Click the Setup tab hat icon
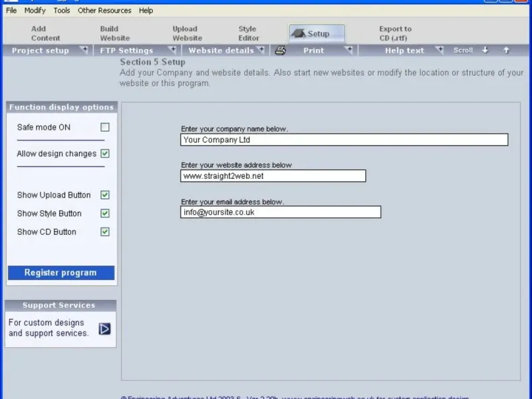The width and height of the screenshot is (532, 399). point(298,33)
